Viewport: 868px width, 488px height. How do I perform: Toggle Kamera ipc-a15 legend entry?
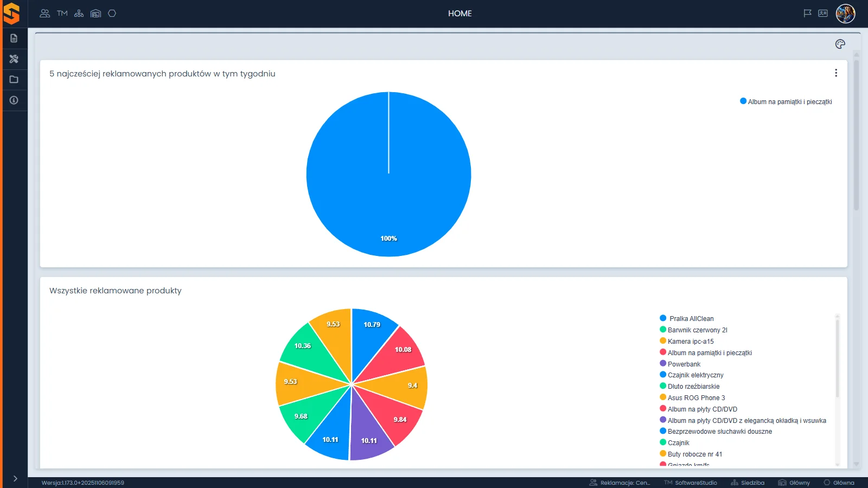tap(687, 342)
